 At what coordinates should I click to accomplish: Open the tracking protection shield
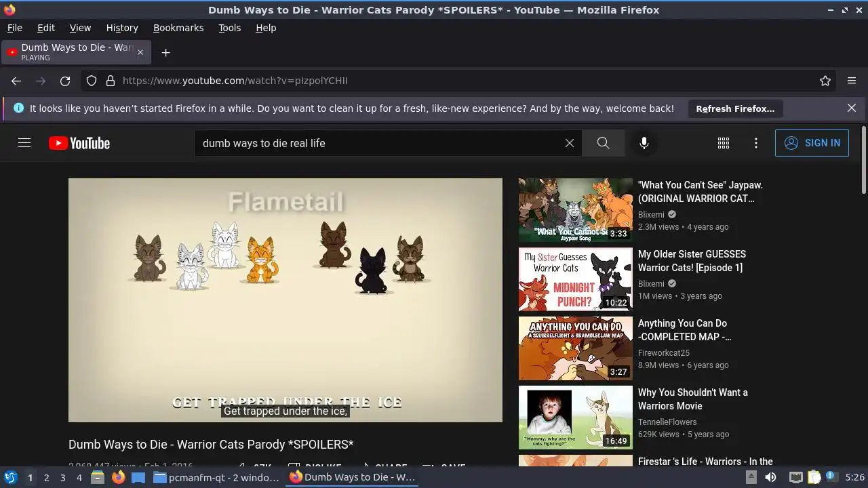pos(92,81)
